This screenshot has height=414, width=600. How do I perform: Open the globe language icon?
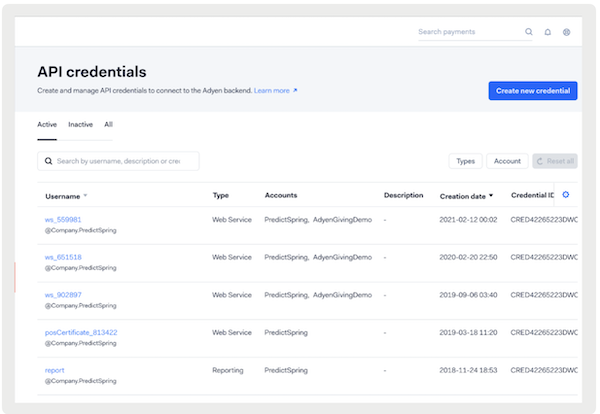click(566, 32)
